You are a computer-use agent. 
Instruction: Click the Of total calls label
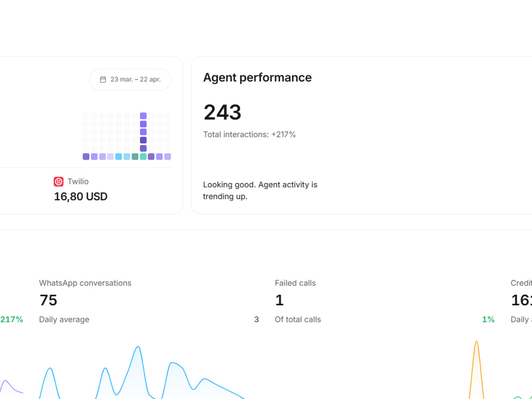pyautogui.click(x=298, y=319)
